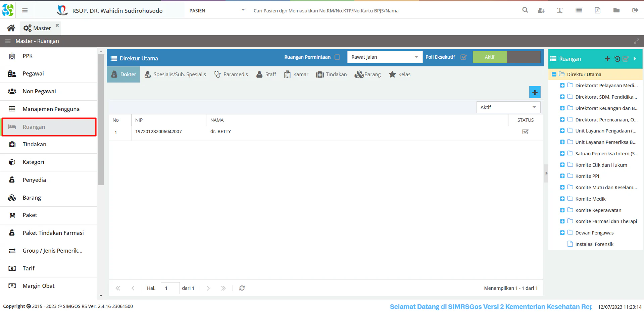Click the search magnifier icon in top bar

coord(525,10)
